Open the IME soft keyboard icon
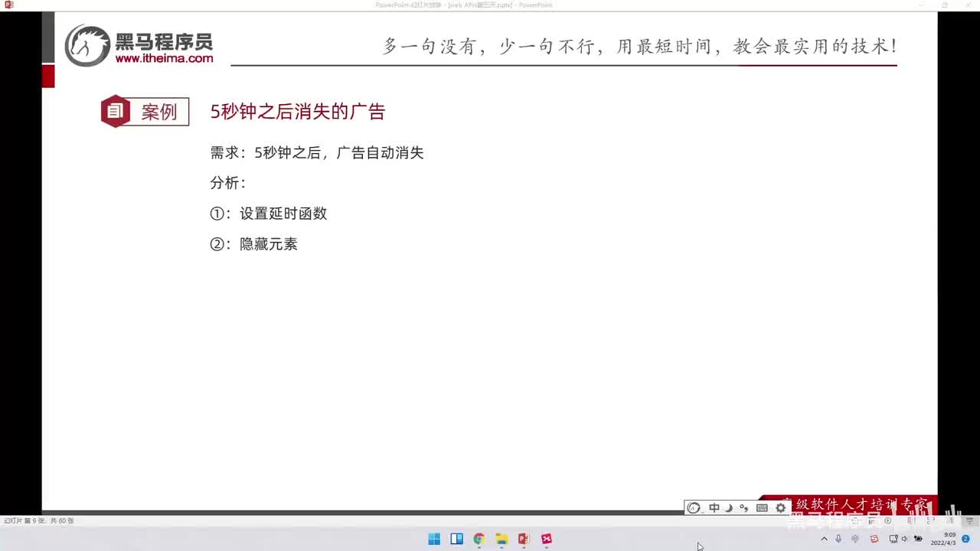Image resolution: width=980 pixels, height=551 pixels. (762, 507)
